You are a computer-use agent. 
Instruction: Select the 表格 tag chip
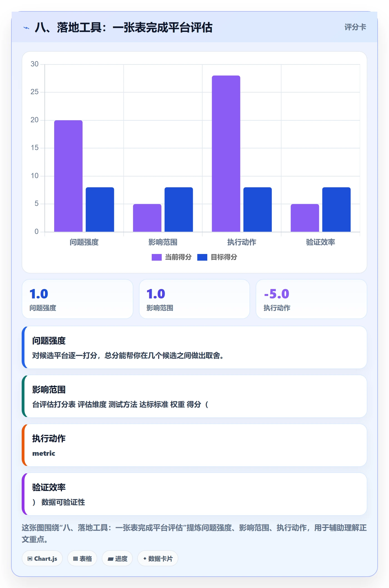tap(82, 559)
